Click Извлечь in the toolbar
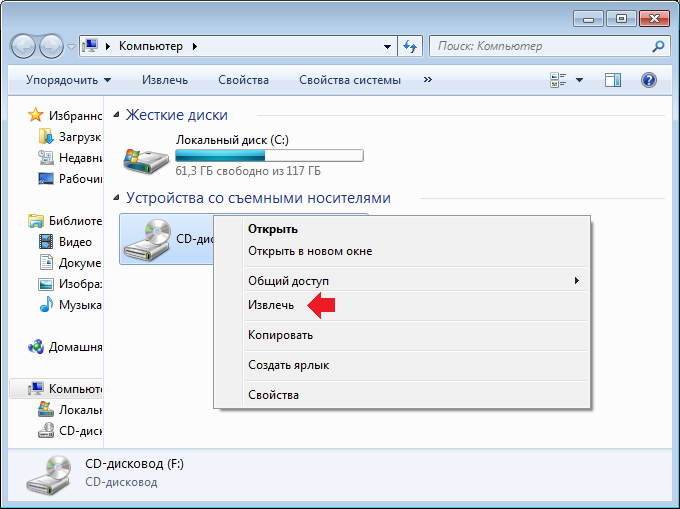 pos(165,80)
